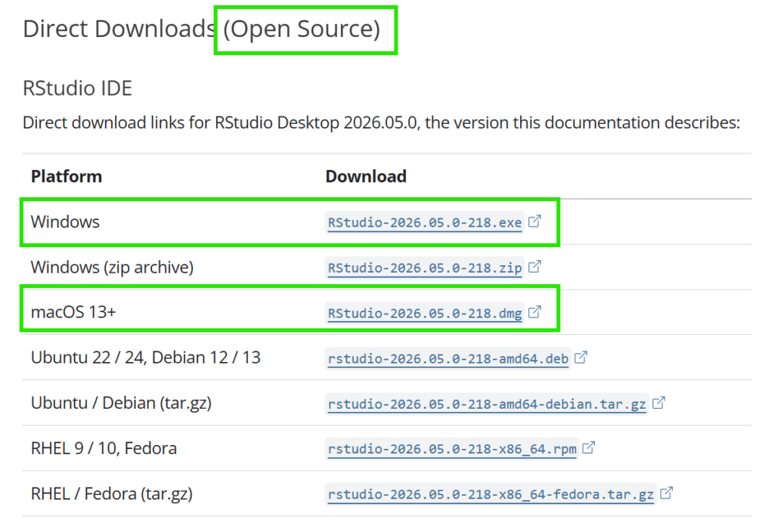Open the rstudio-2026.05.0-218-amd64.deb link

point(448,359)
